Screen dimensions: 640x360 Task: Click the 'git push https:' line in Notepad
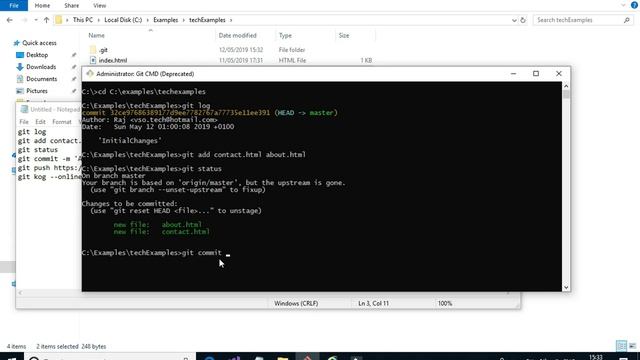pyautogui.click(x=49, y=168)
